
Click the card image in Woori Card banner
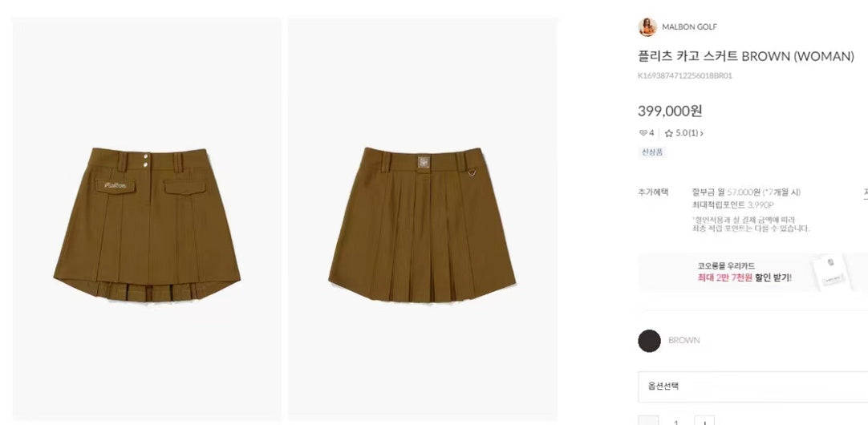pos(832,271)
